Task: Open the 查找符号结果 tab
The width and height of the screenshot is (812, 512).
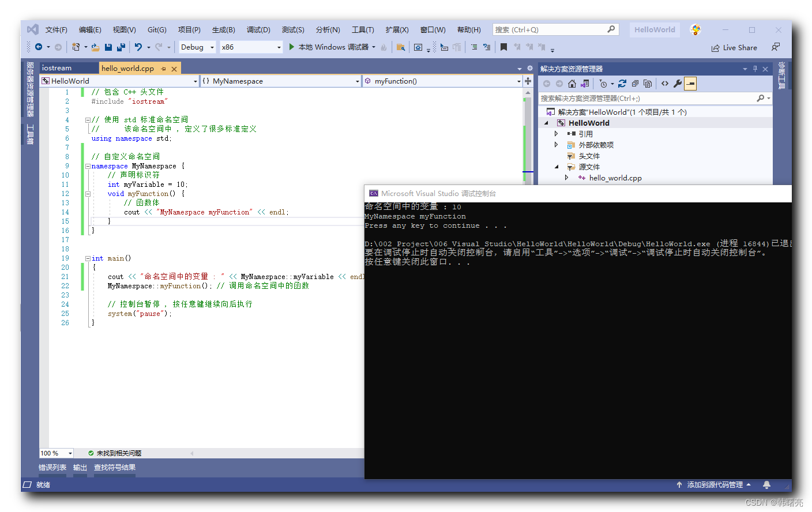Action: point(115,468)
